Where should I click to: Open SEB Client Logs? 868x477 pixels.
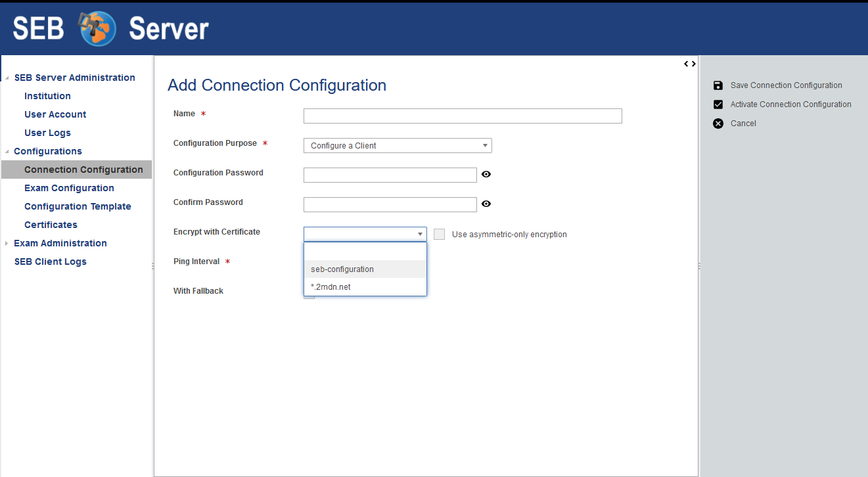pos(50,261)
